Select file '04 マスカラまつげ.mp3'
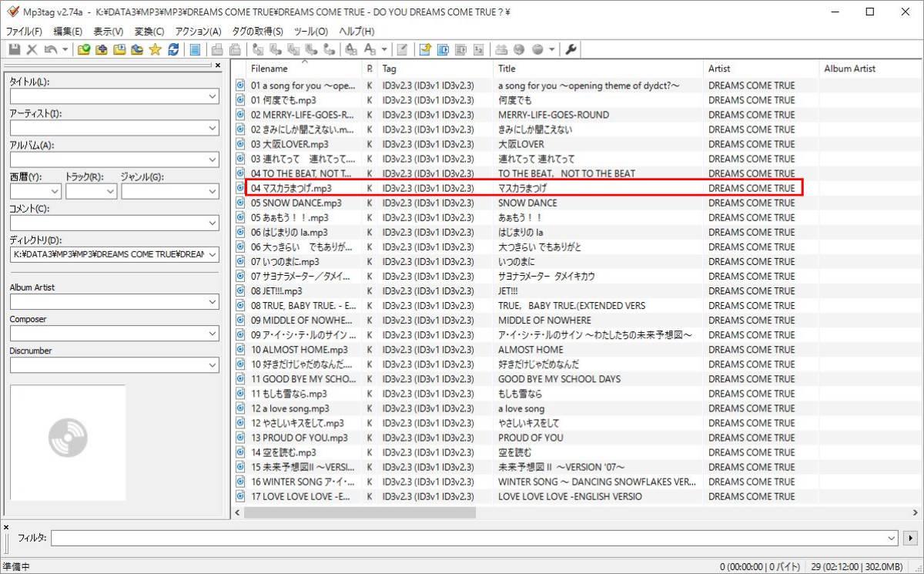The image size is (924, 574). (x=291, y=188)
